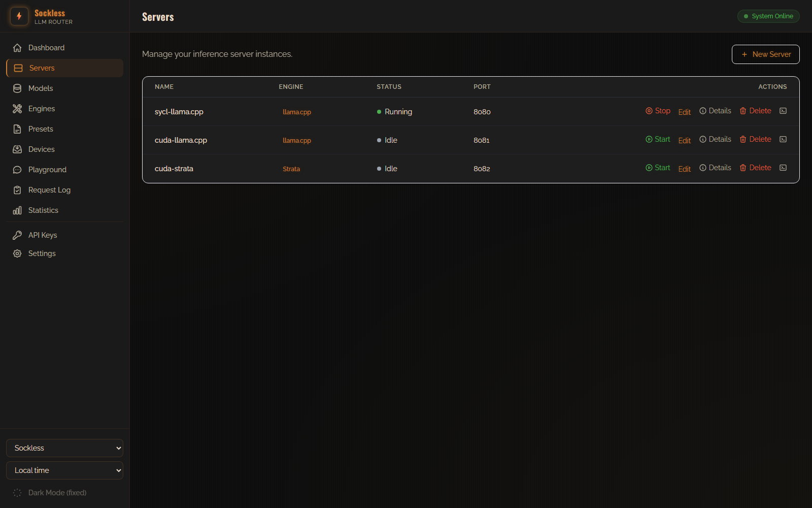Open terminal icon for sycl-llama.cpp row
Image resolution: width=812 pixels, height=508 pixels.
[783, 111]
